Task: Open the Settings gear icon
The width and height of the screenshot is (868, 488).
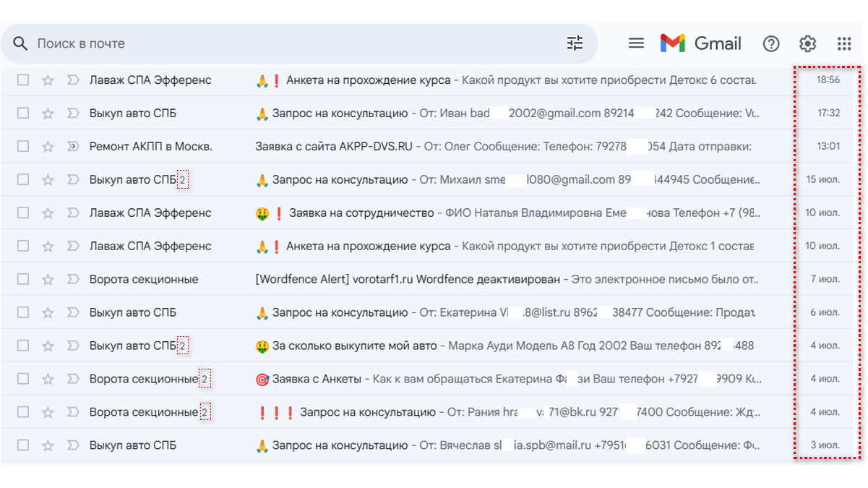Action: pos(807,43)
